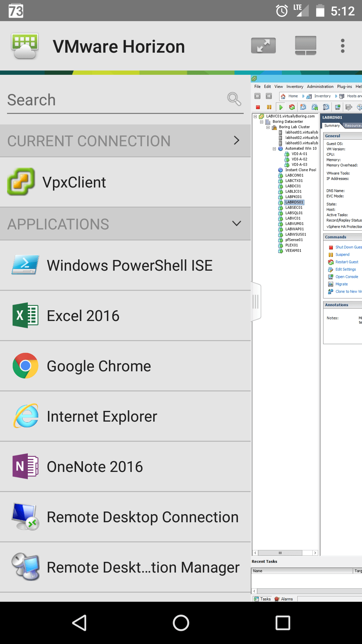Click the Home breadcrumb icon
This screenshot has height=644, width=362.
point(283,96)
